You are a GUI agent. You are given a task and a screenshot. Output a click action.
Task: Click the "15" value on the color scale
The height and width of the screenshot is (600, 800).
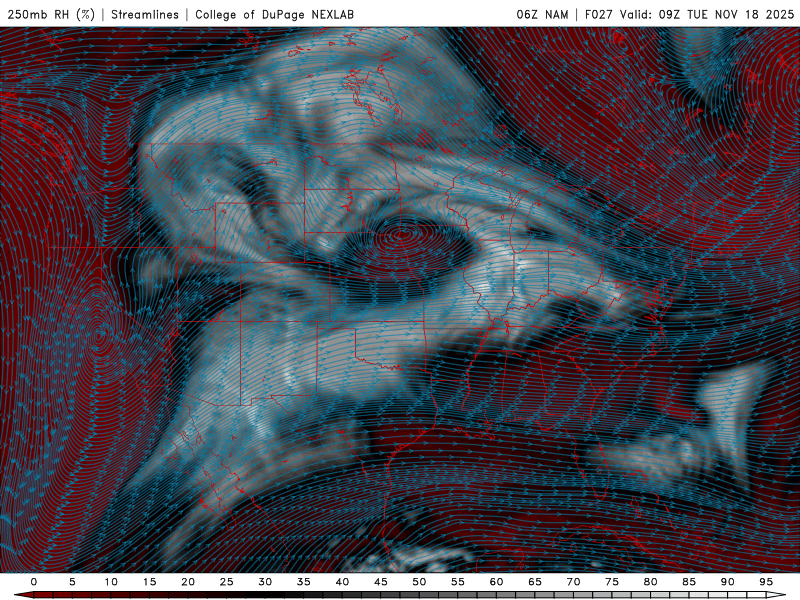click(x=149, y=582)
